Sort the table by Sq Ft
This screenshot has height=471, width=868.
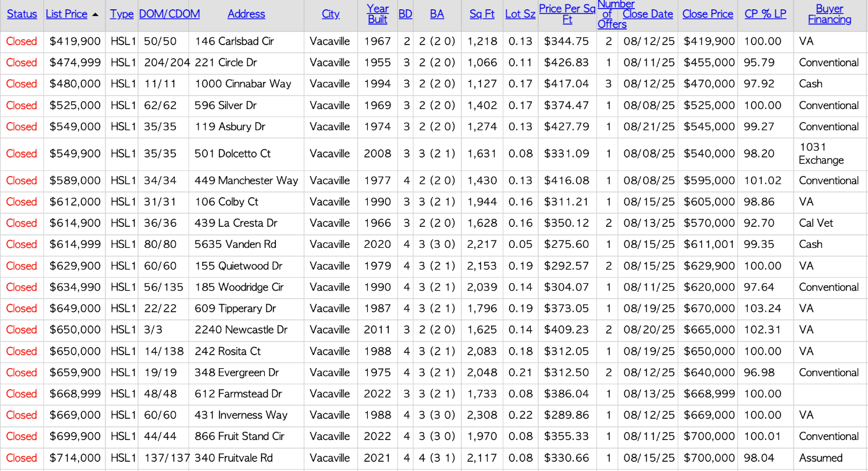[482, 14]
